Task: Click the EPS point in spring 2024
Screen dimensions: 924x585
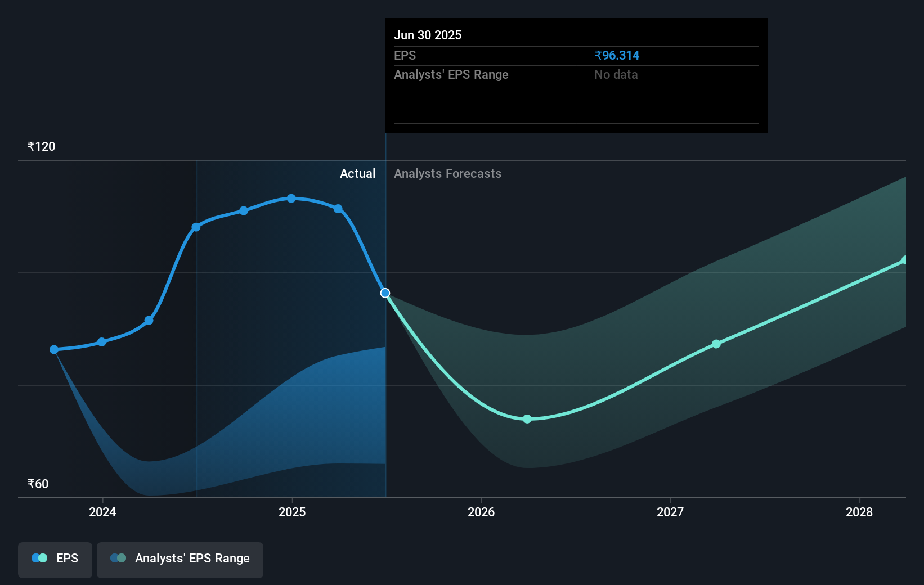Action: tap(149, 321)
